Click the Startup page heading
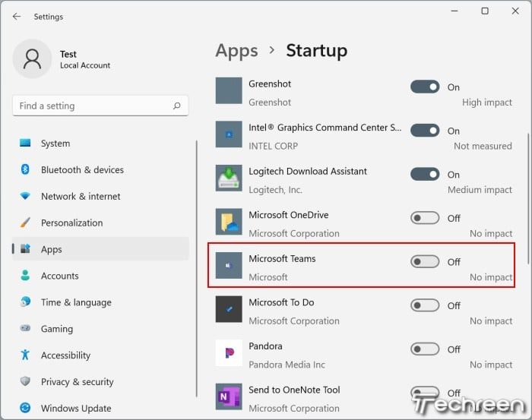This screenshot has height=420, width=532. [317, 51]
